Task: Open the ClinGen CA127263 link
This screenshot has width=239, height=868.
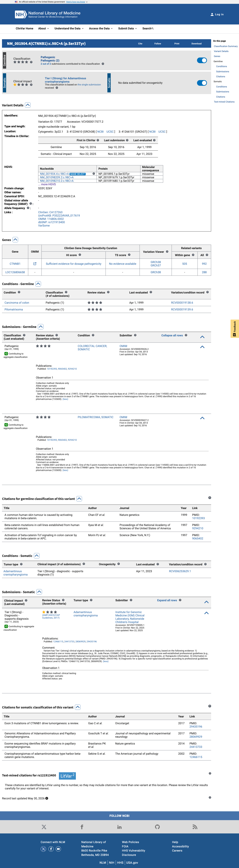Action: 50,212
